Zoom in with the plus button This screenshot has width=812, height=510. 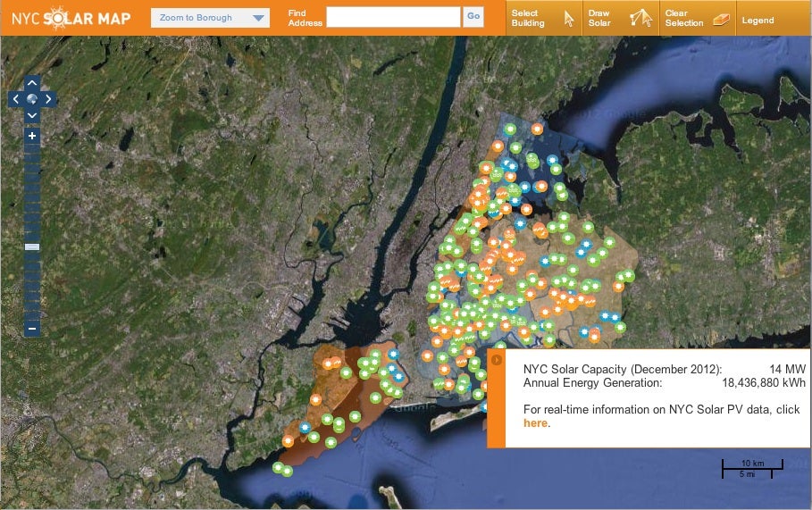[32, 136]
